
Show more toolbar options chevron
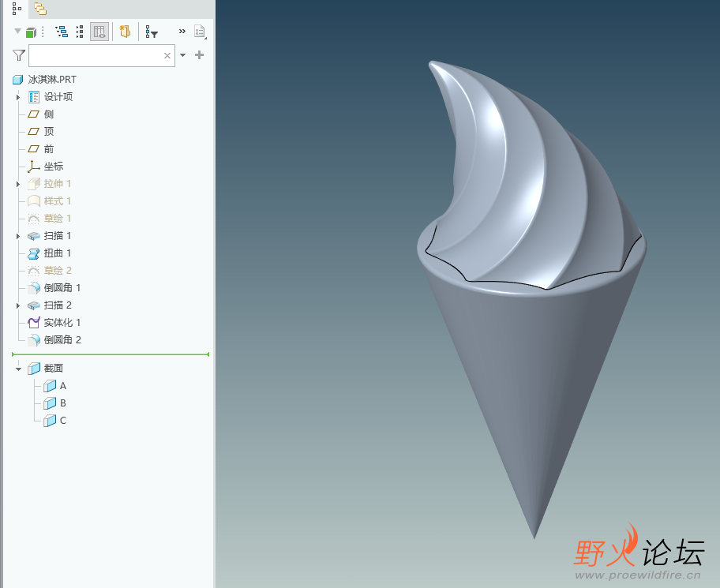click(182, 32)
